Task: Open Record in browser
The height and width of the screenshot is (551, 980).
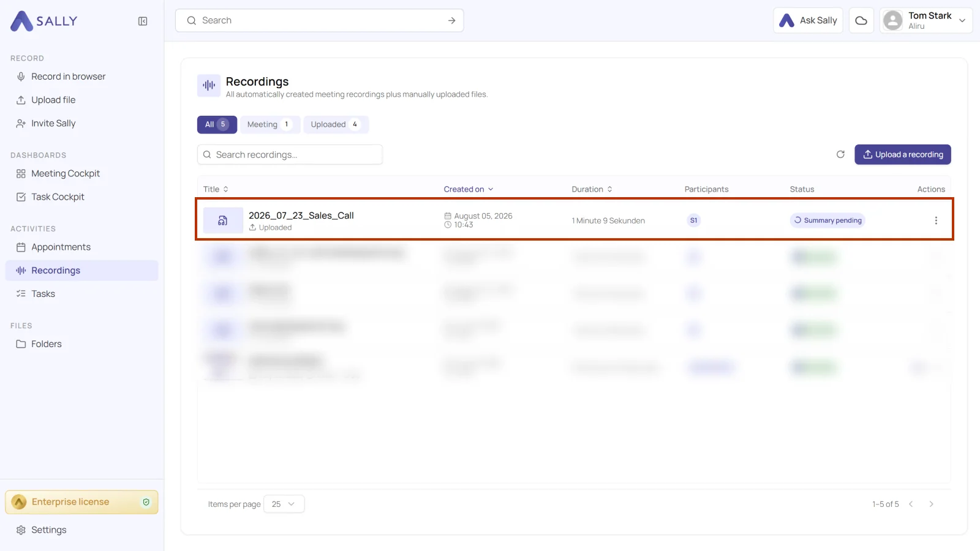Action: 82,77
